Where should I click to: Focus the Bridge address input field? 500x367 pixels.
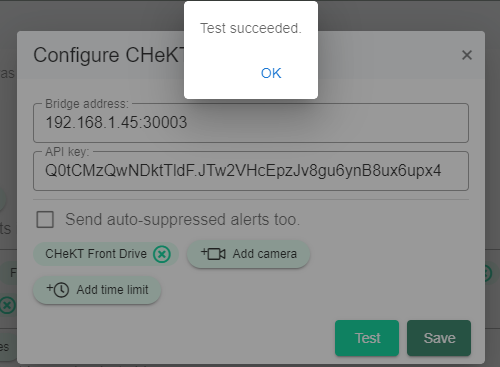tap(251, 123)
